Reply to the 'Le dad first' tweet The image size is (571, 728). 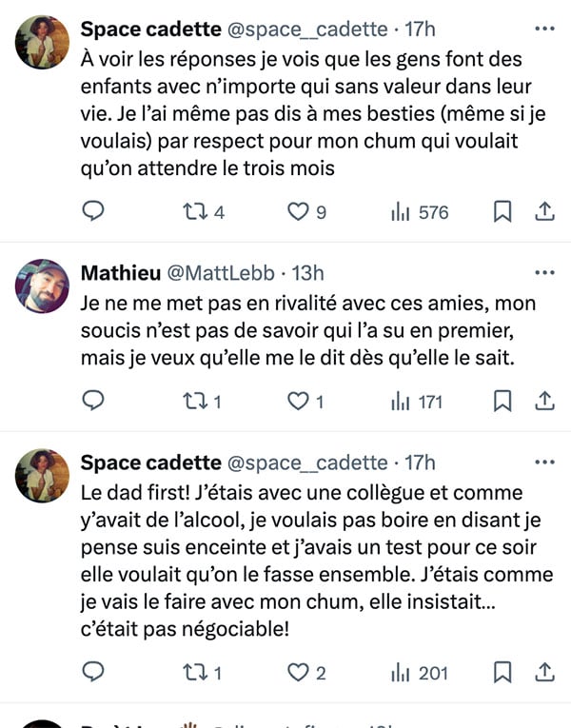pyautogui.click(x=93, y=672)
